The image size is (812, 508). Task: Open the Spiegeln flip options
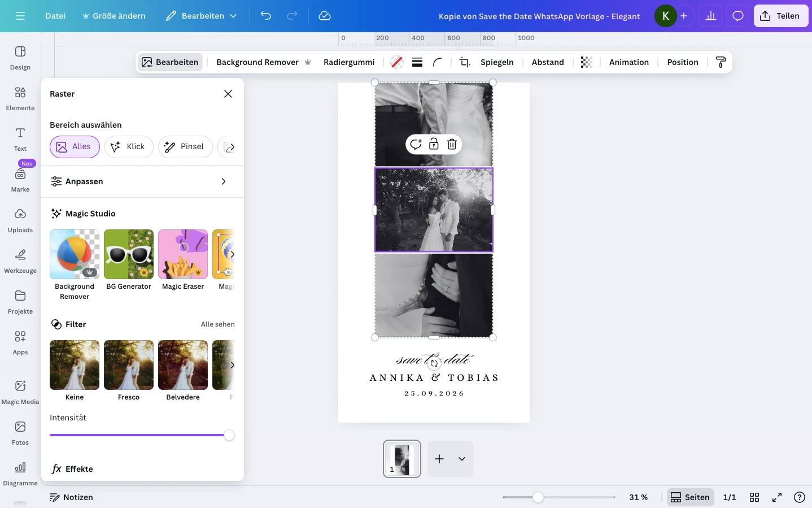tap(497, 62)
